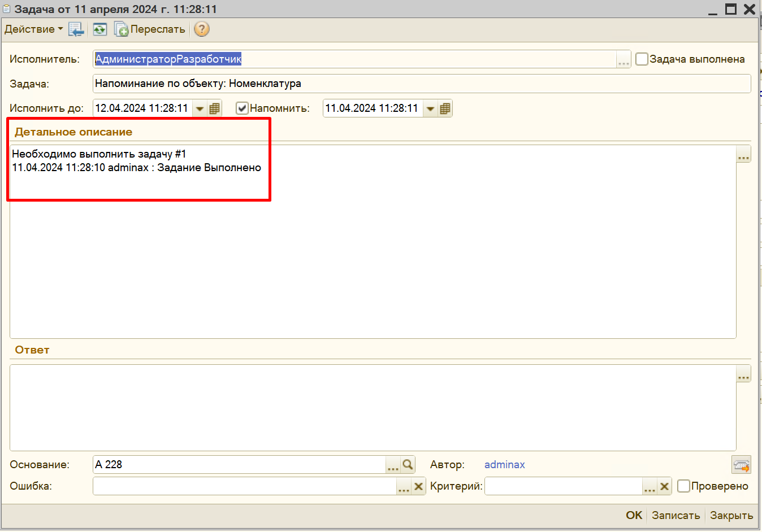
Task: Click into the Ответ text area
Action: tap(373, 407)
